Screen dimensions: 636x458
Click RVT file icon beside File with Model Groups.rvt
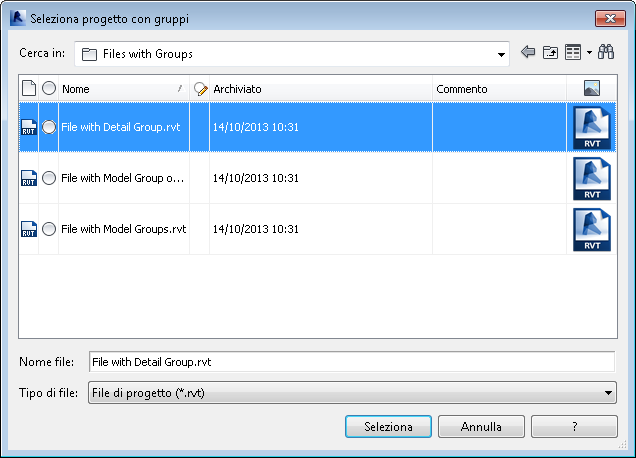(28, 229)
